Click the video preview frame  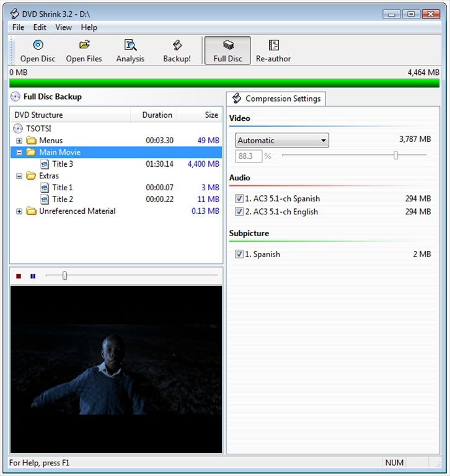point(116,369)
